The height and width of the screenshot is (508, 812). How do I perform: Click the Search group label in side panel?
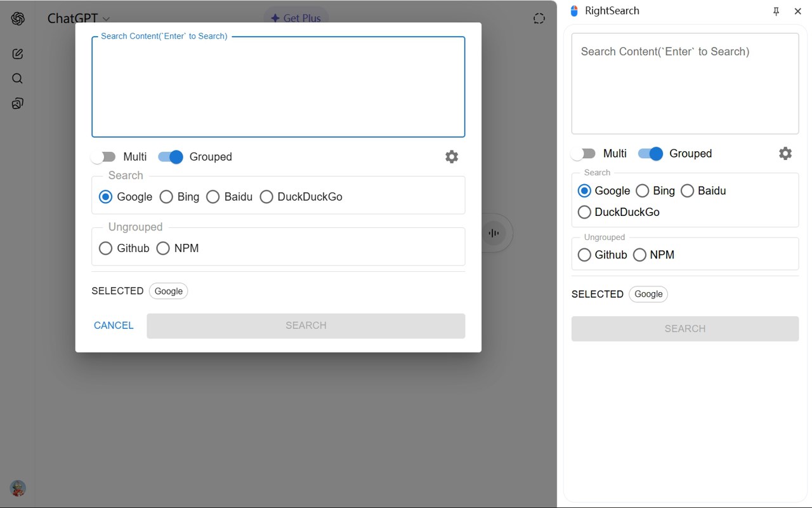[597, 173]
